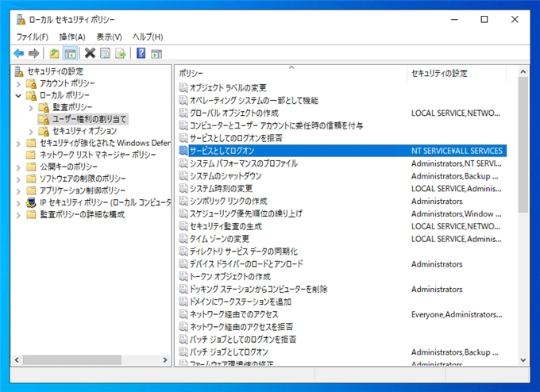This screenshot has width=540, height=392.
Task: Expand the セキュリティ オプション node
Action: coord(31,132)
